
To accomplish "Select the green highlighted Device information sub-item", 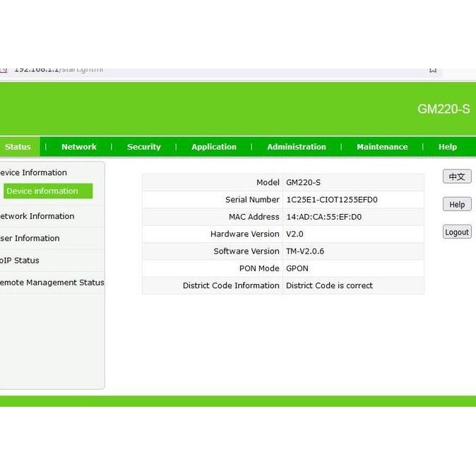I will click(47, 191).
